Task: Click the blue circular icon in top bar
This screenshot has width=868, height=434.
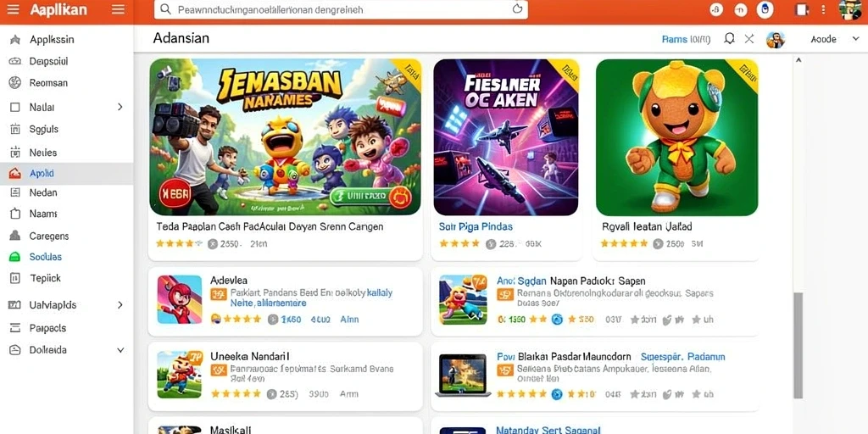Action: 765,9
